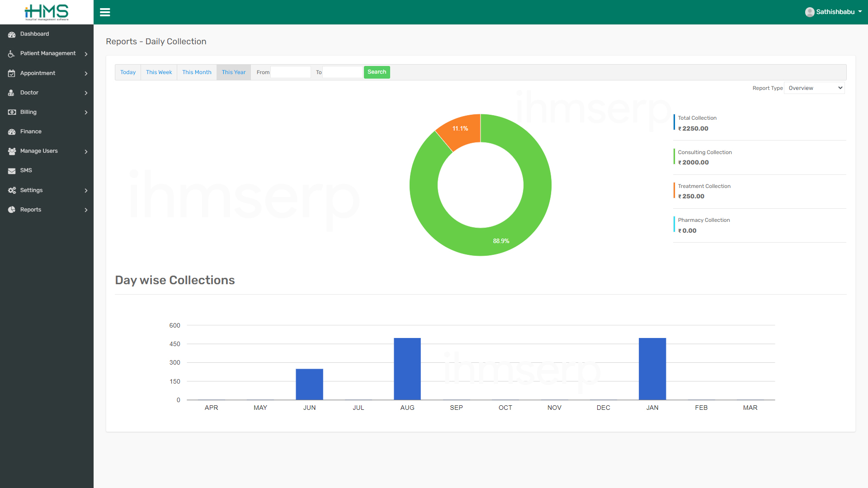Click the Manage Users label
Screen dimensions: 868x488
click(39, 151)
